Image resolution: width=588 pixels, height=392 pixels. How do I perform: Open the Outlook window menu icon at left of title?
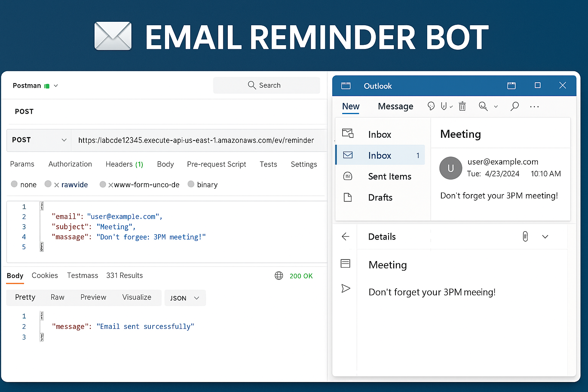click(x=346, y=86)
